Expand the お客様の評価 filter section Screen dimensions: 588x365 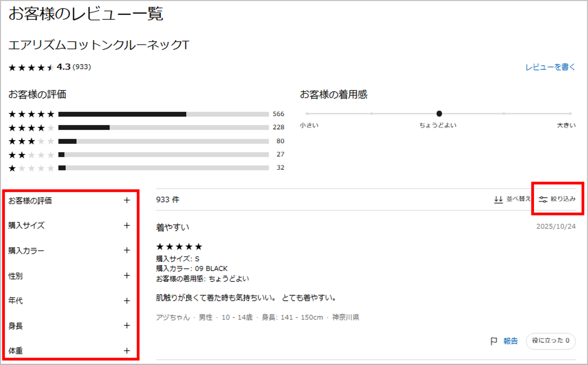pos(127,200)
